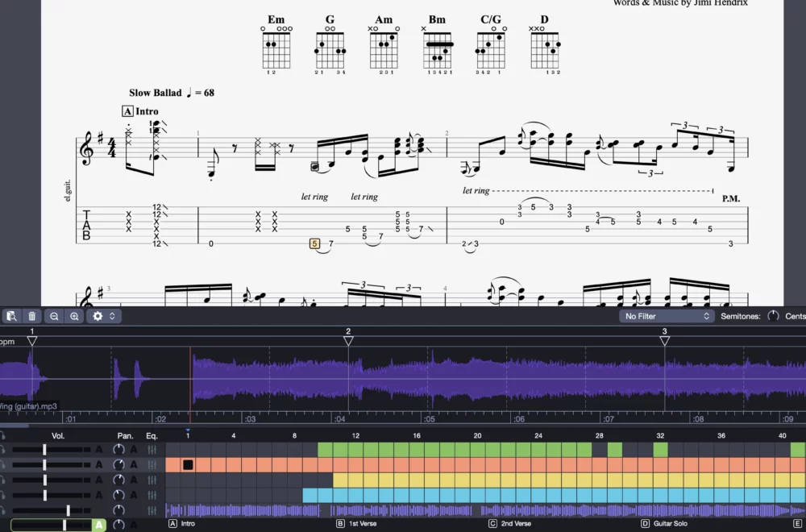Open the No Filter dropdown
Screen dimensions: 806x532
667,316
